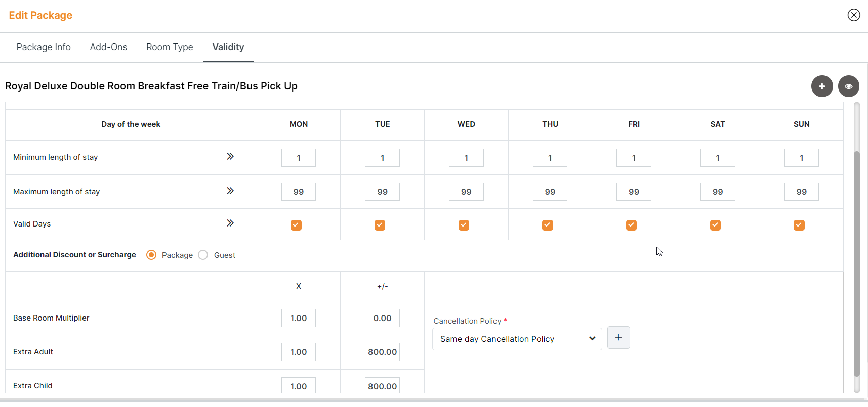The image size is (868, 407).
Task: Uncheck Monday valid day checkbox
Action: tap(296, 225)
